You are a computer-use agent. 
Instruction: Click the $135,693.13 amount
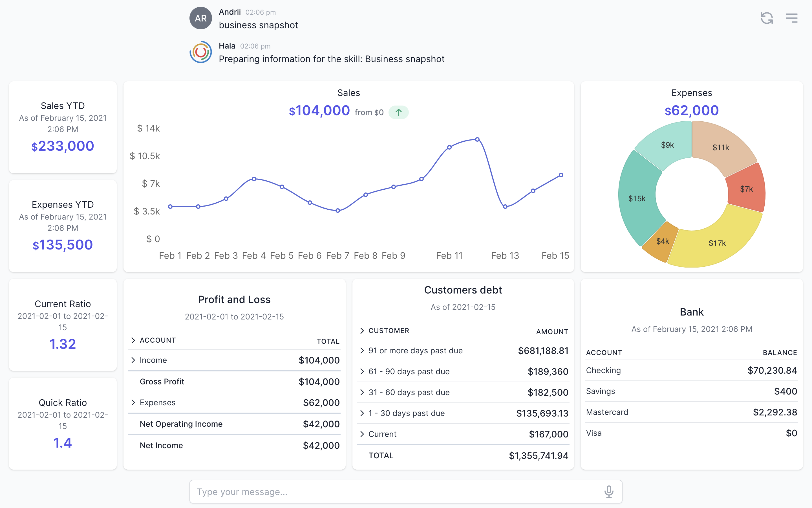(542, 413)
